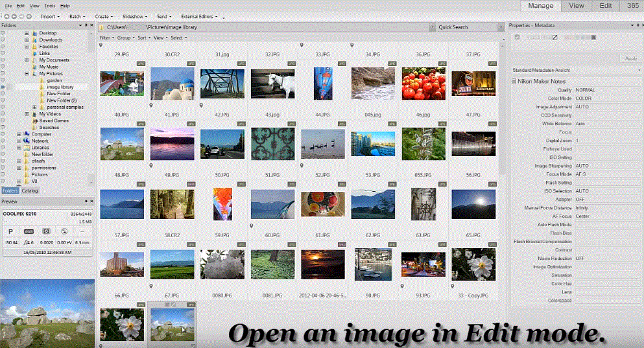
Task: Click the Back navigation arrow icon
Action: (x=14, y=16)
